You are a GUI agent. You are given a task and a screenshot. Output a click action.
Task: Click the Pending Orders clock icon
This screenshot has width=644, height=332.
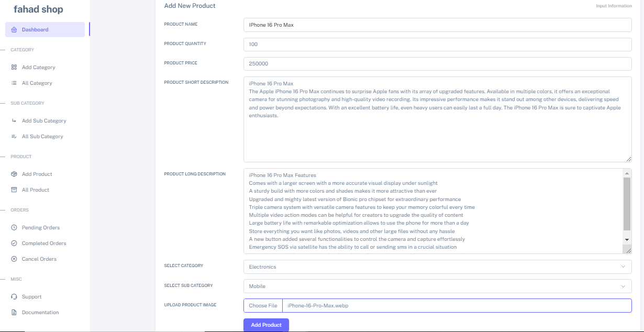point(14,228)
